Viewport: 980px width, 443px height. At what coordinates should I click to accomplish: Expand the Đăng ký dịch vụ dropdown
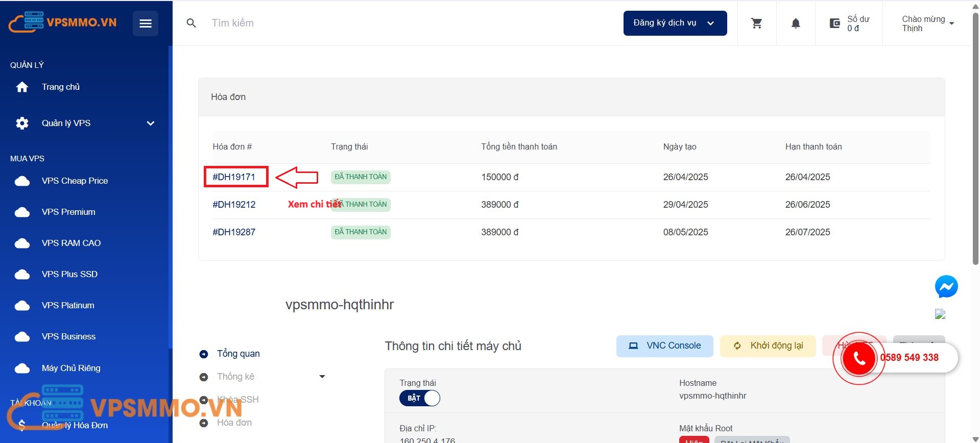(675, 23)
